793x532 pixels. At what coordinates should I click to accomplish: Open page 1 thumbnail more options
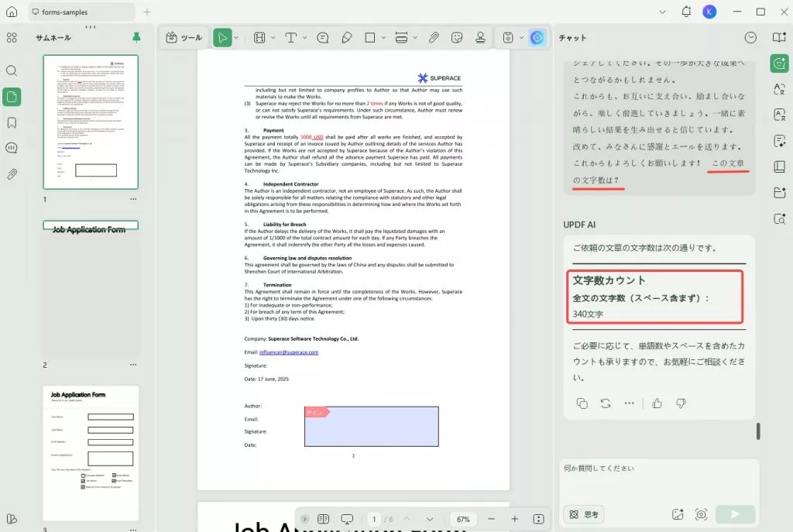point(133,199)
